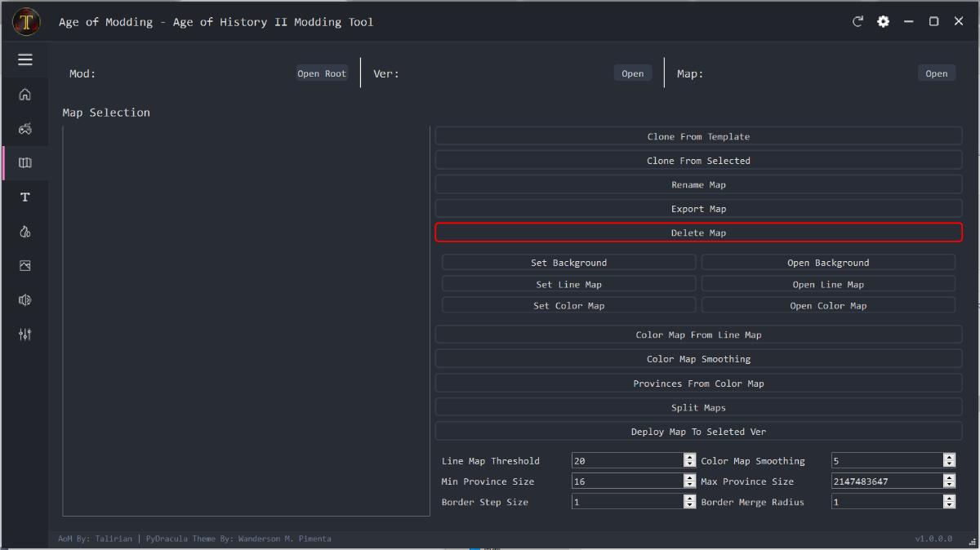Decrease Color Map Smoothing with down arrow
The height and width of the screenshot is (550, 980).
click(949, 465)
